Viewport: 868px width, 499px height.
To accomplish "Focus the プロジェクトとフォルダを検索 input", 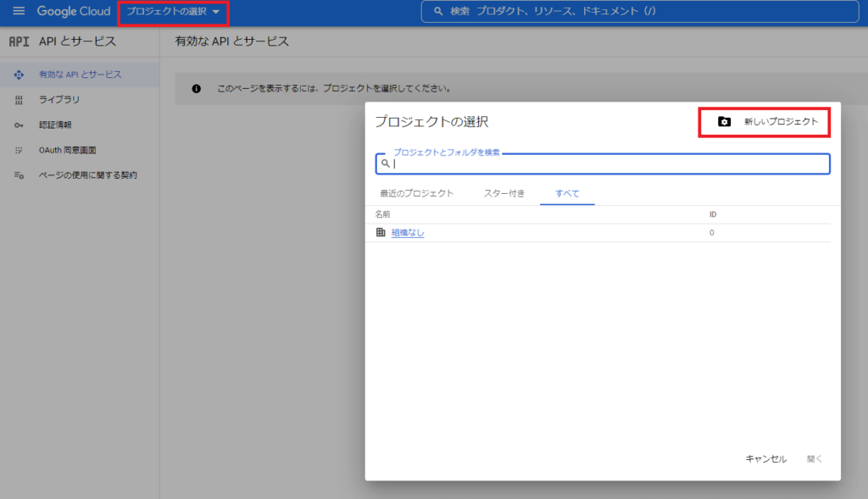I will pos(603,164).
